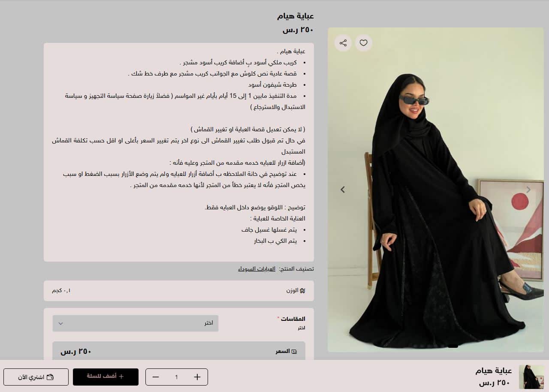The height and width of the screenshot is (392, 549).
Task: Open the المقاسات size dropdown
Action: click(136, 323)
